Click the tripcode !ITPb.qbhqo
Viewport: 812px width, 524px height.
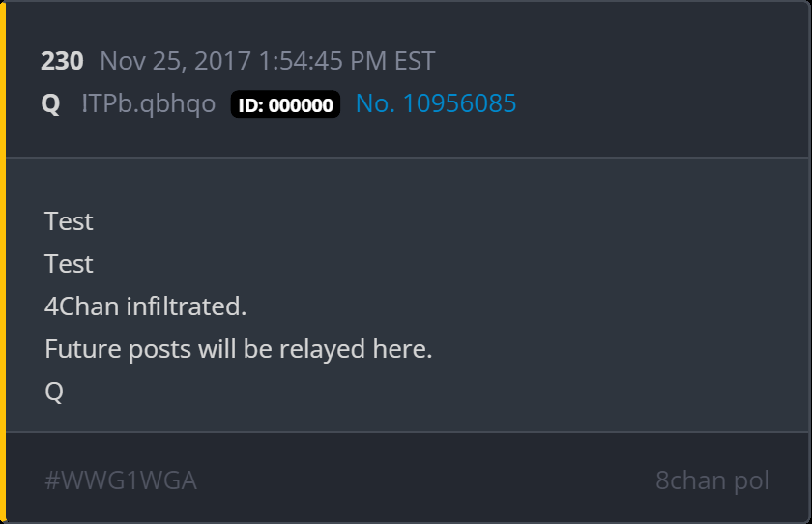[x=149, y=104]
